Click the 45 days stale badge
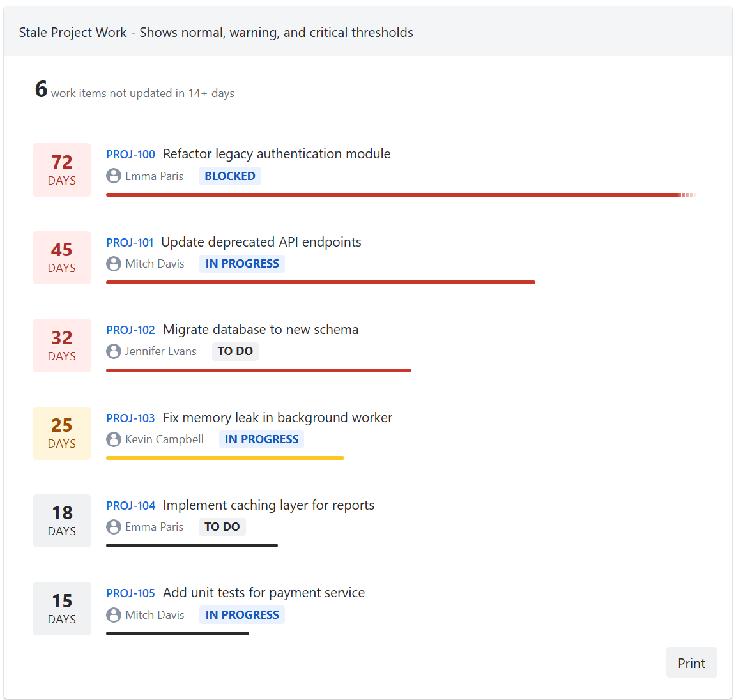 (62, 257)
